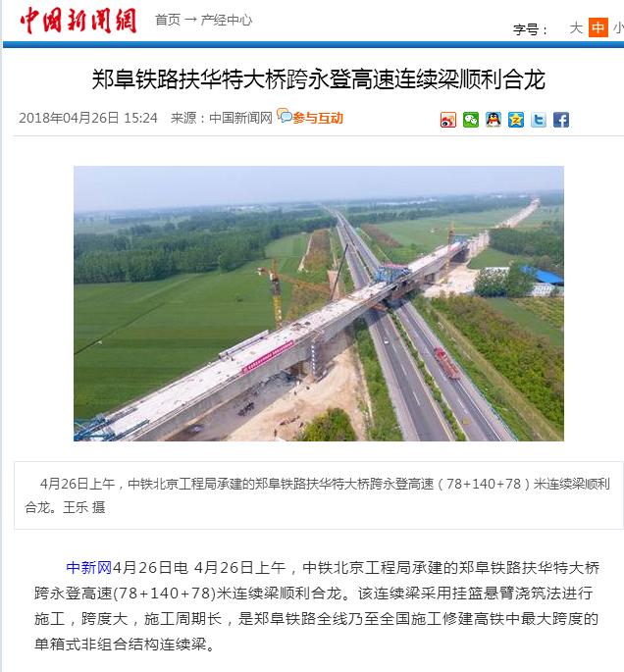Follow the blue 中新网 link in article
The width and height of the screenshot is (624, 672).
click(88, 567)
